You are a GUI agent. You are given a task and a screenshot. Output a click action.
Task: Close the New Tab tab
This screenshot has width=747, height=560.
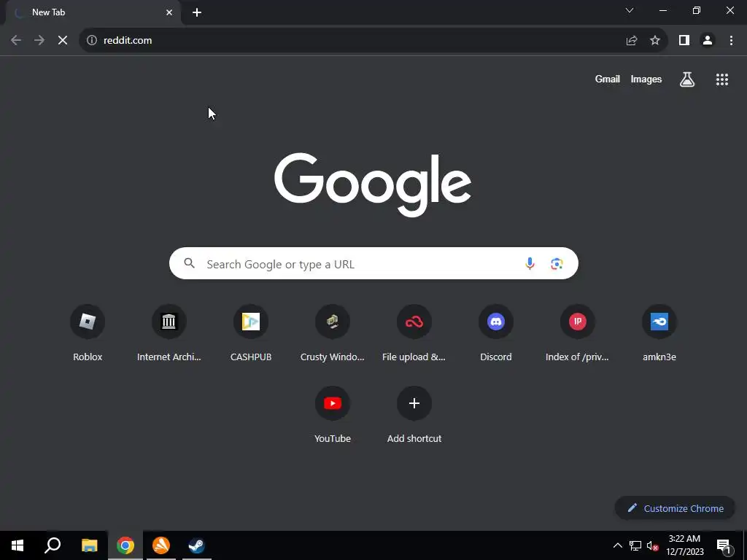pyautogui.click(x=169, y=12)
